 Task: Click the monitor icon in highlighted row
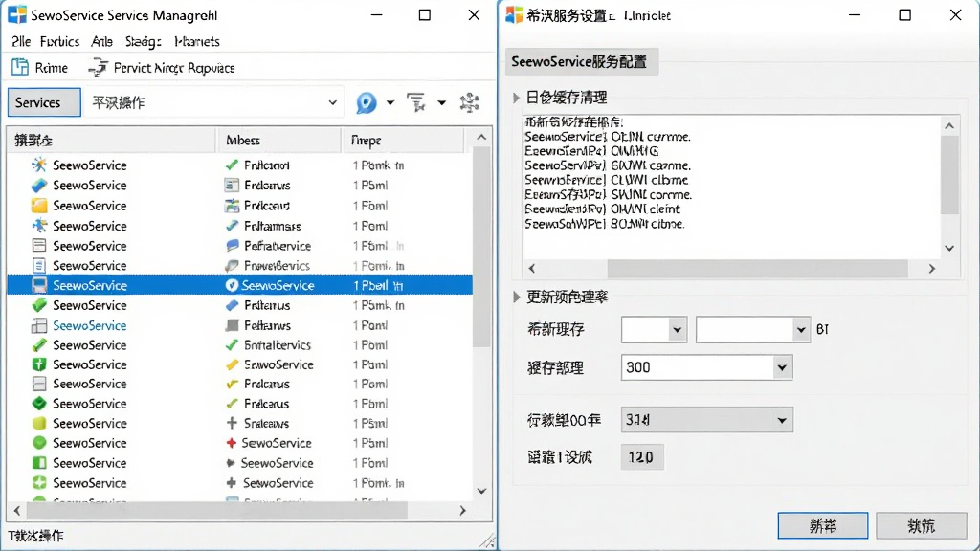pos(38,285)
